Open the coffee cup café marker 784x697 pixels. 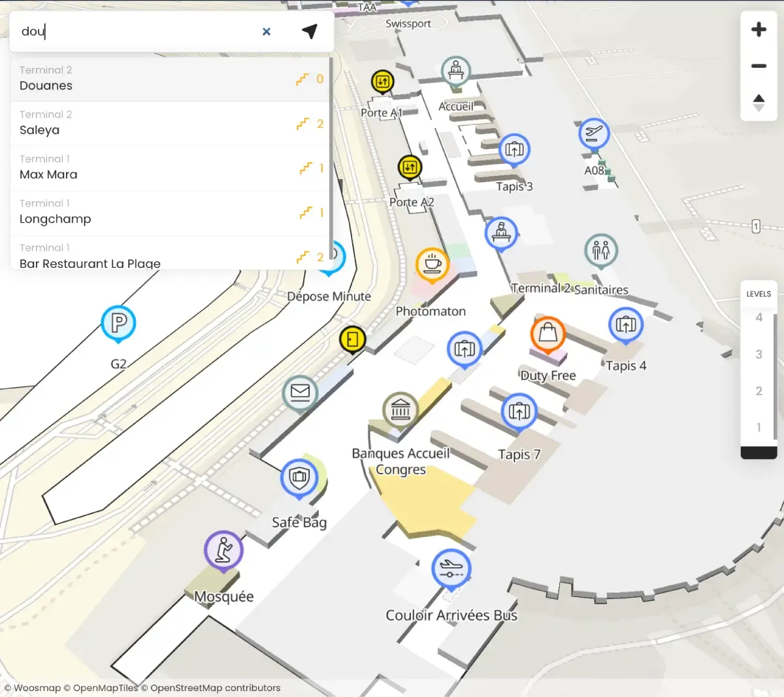pyautogui.click(x=433, y=265)
